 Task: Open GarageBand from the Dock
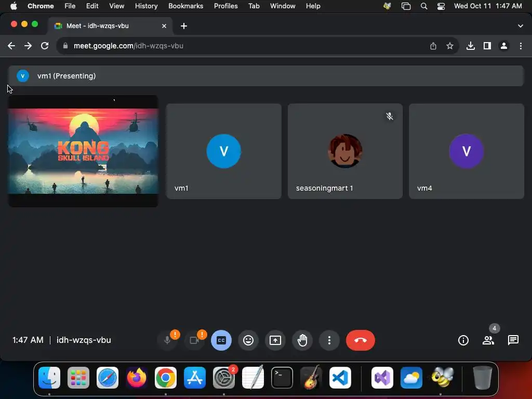click(x=311, y=377)
